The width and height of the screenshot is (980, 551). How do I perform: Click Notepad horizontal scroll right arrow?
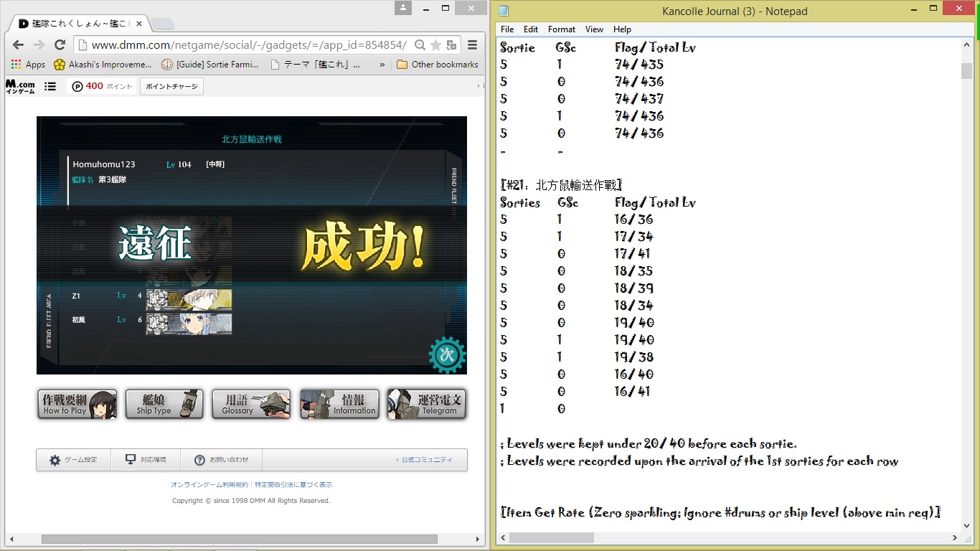coord(955,537)
